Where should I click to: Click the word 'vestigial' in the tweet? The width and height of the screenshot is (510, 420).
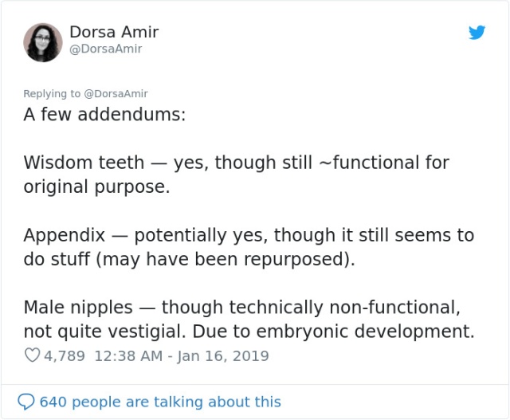coord(147,332)
